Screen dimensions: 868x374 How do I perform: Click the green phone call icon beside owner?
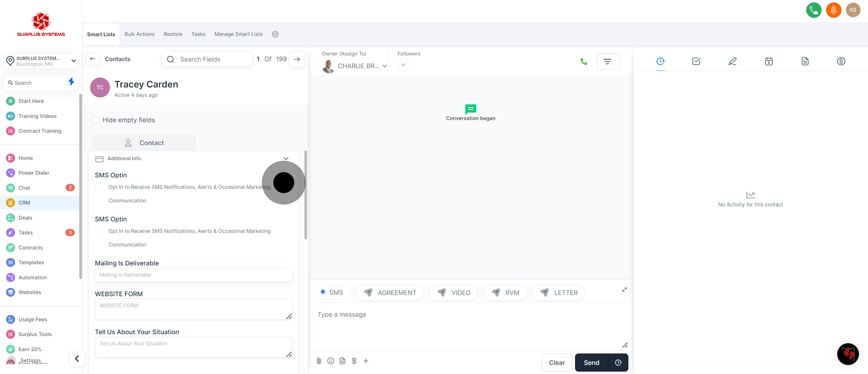pyautogui.click(x=583, y=61)
